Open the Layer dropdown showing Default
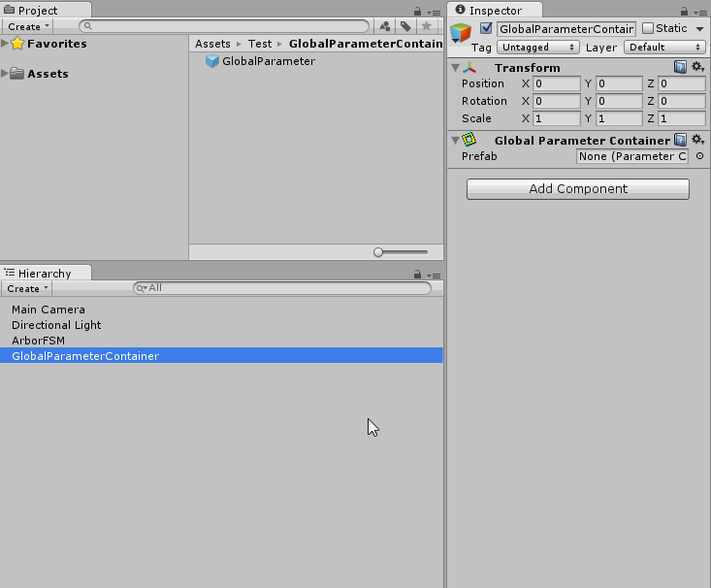 (664, 48)
